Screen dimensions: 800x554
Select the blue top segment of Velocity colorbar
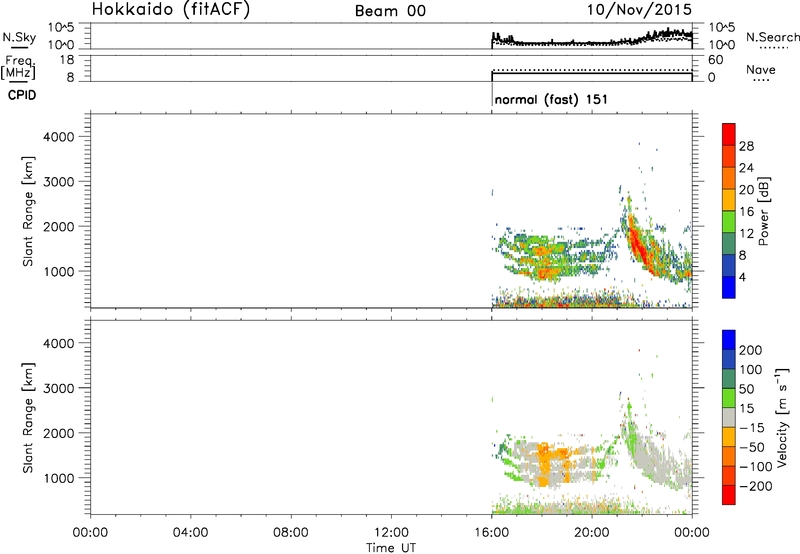(729, 340)
